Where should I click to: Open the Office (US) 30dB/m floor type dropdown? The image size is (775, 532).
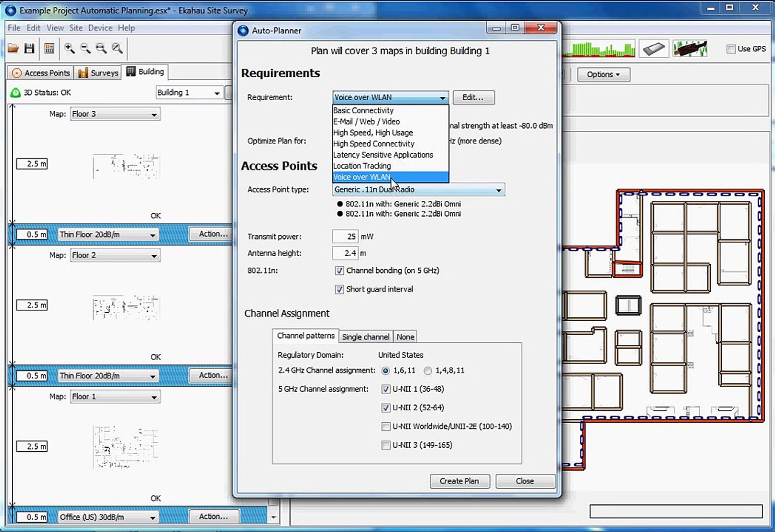point(108,517)
